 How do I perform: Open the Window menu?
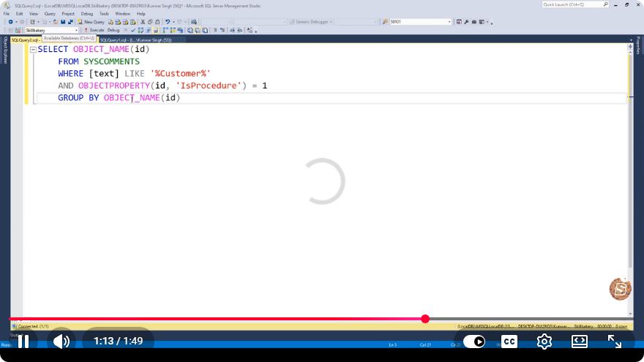coord(122,14)
